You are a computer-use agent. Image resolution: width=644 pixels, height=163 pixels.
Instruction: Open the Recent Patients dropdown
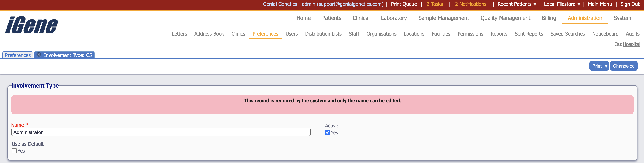point(517,4)
